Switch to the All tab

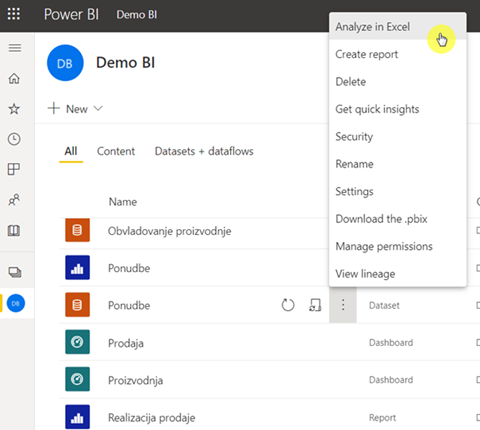(71, 151)
